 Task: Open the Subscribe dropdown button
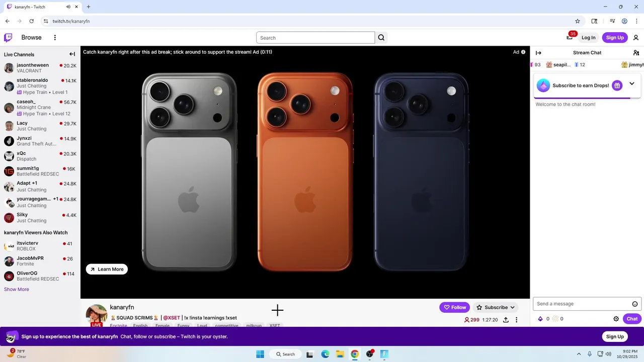click(496, 307)
